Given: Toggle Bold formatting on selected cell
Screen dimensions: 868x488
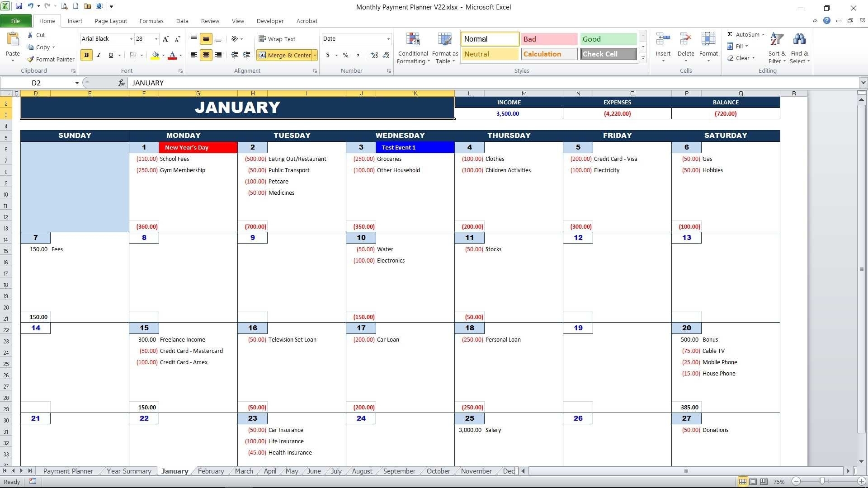Looking at the screenshot, I should [86, 55].
